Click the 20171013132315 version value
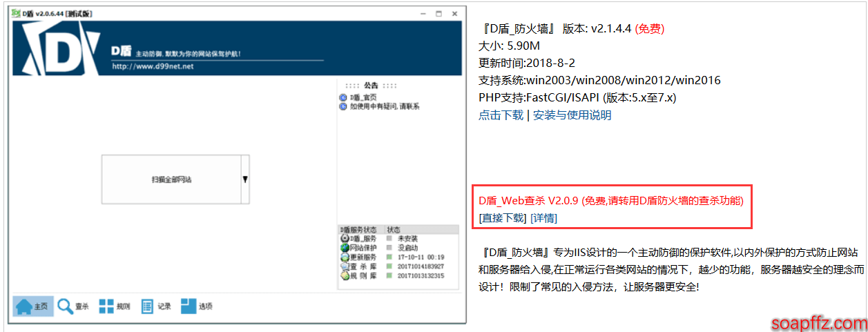This screenshot has height=332, width=868. [421, 275]
